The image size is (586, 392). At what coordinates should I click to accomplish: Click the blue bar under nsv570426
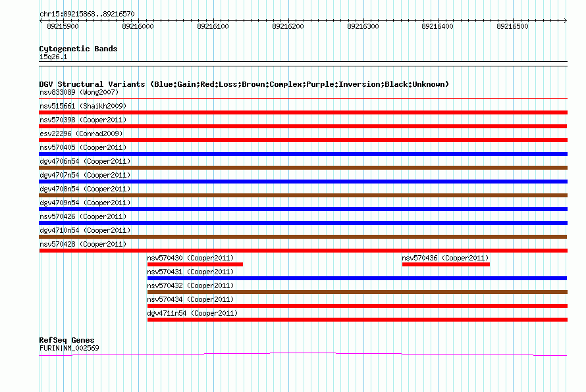[303, 223]
